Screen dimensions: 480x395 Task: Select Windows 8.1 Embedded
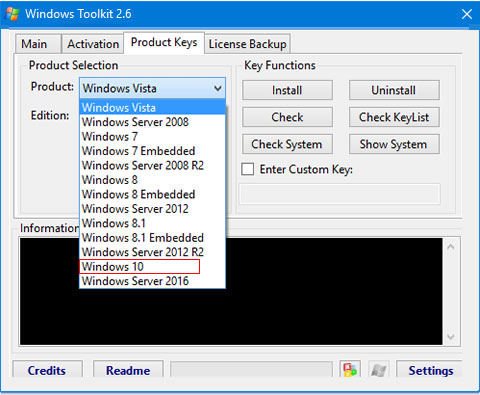pyautogui.click(x=153, y=237)
